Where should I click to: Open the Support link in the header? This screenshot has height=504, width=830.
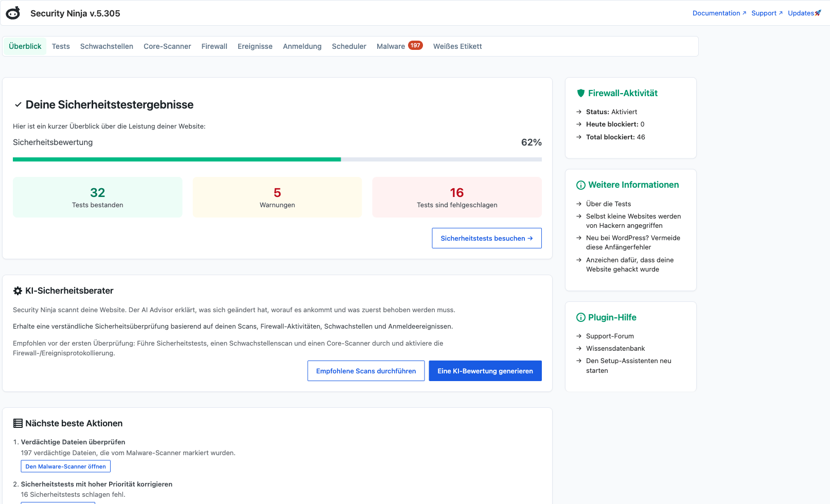pyautogui.click(x=767, y=13)
